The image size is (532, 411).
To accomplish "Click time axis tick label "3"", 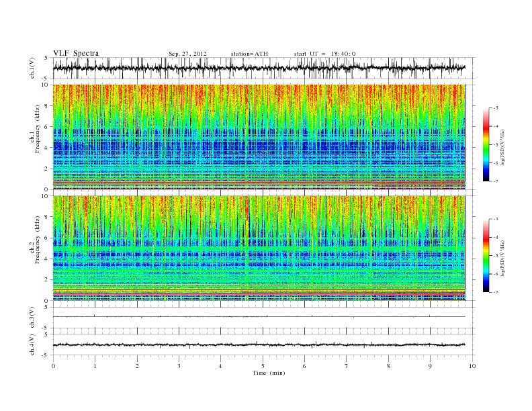I will pyautogui.click(x=179, y=366).
